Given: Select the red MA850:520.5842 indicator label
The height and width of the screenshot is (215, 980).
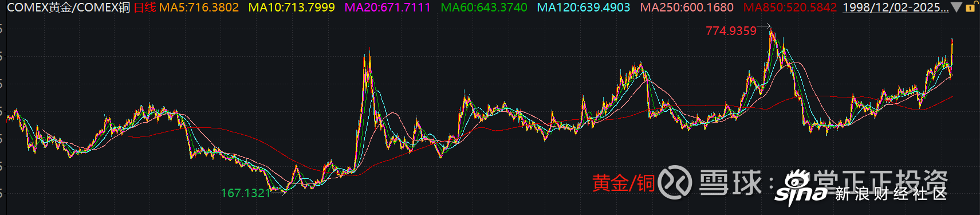Looking at the screenshot, I should point(790,7).
